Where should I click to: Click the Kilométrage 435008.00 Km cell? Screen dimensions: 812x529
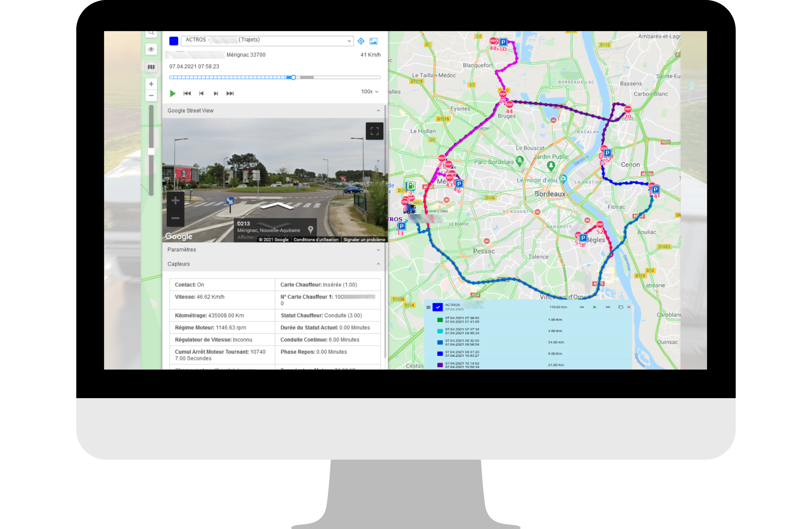[x=222, y=316]
